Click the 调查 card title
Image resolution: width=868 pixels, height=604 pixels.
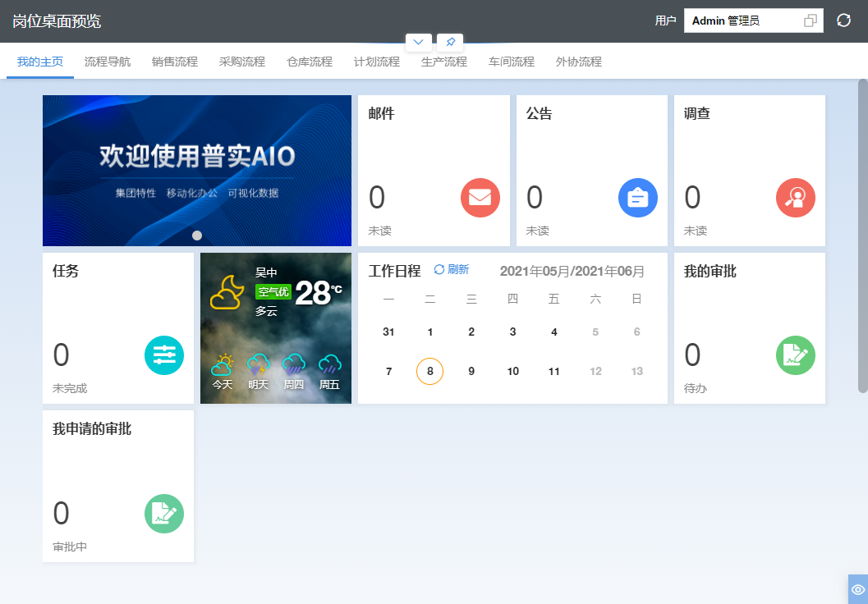[x=697, y=113]
